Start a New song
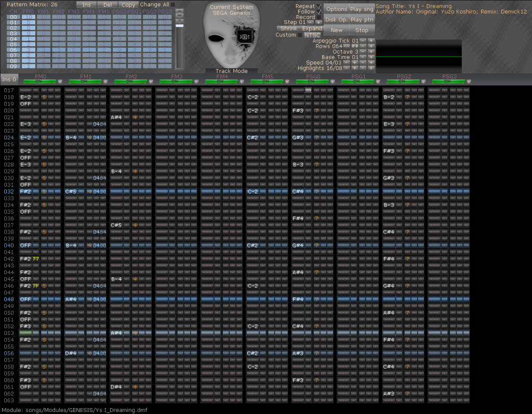The height and width of the screenshot is (414, 532). [x=337, y=30]
